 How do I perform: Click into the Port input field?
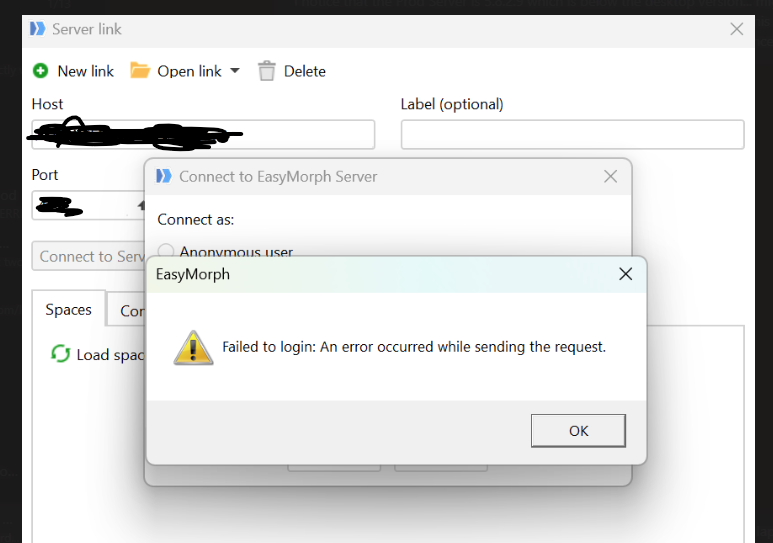(x=84, y=205)
